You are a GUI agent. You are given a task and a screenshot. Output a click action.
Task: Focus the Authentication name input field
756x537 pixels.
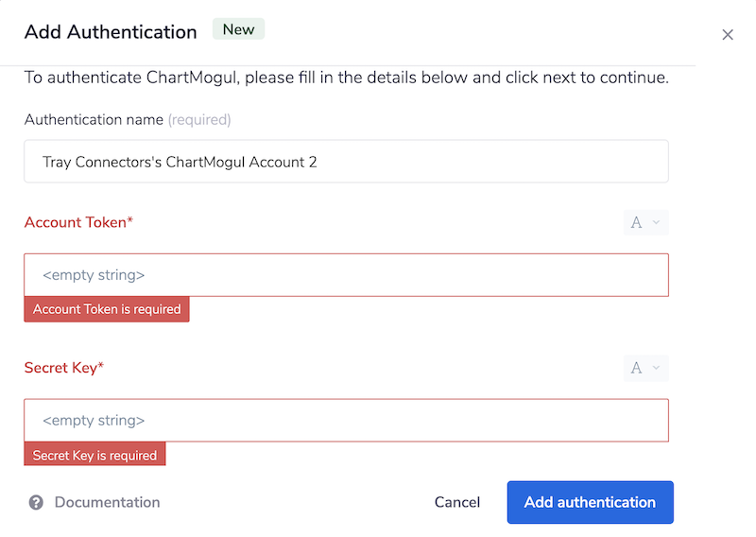[346, 162]
